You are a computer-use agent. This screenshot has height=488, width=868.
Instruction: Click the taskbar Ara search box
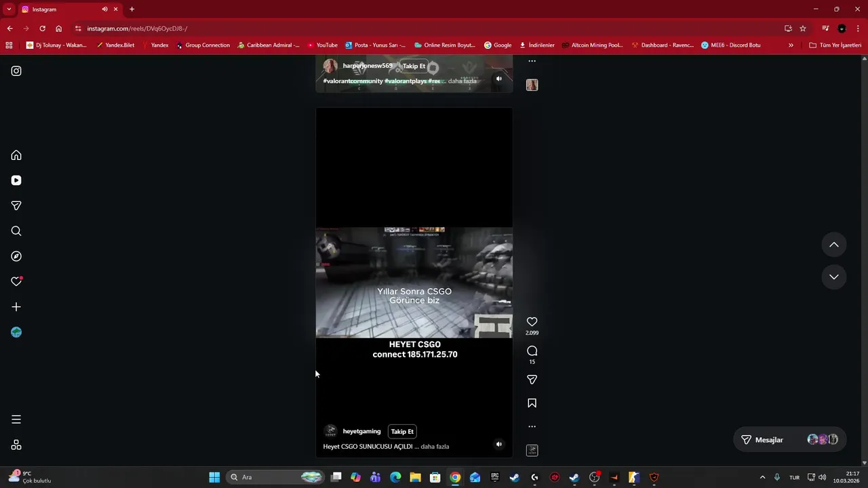(x=275, y=477)
